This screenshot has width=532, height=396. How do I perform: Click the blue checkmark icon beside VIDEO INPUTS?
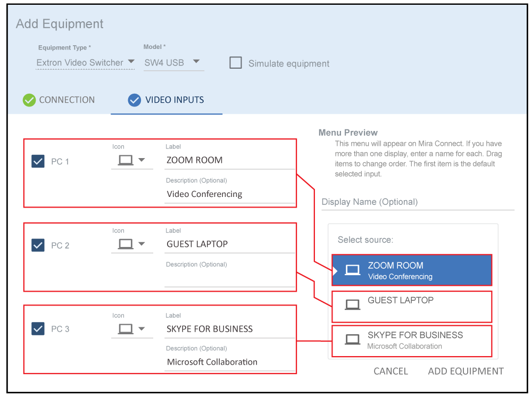click(x=135, y=100)
